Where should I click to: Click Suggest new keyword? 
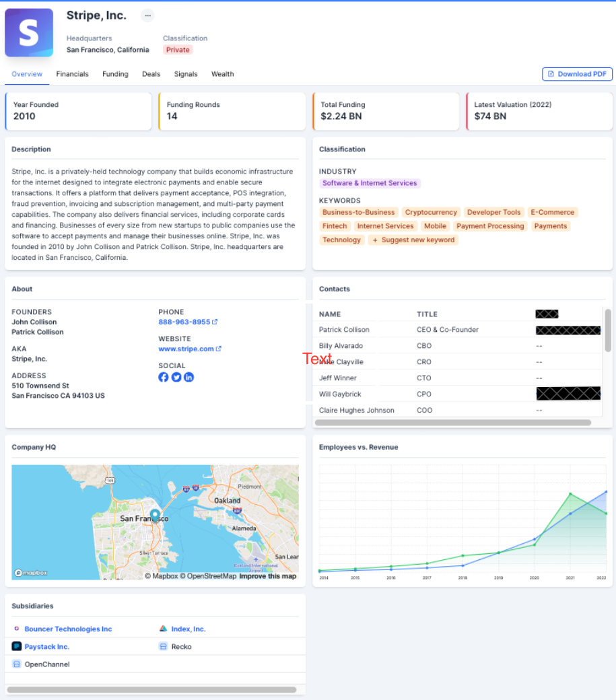413,240
